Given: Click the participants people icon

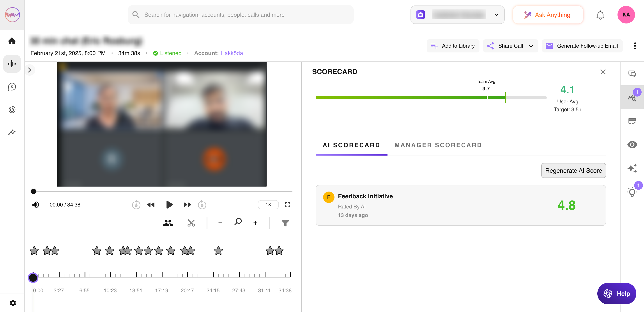Looking at the screenshot, I should 168,223.
